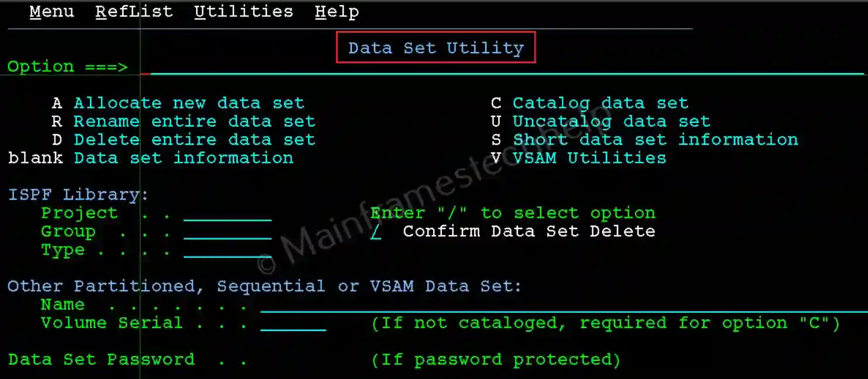The width and height of the screenshot is (868, 379).
Task: Click the Volume Serial input field
Action: 293,323
